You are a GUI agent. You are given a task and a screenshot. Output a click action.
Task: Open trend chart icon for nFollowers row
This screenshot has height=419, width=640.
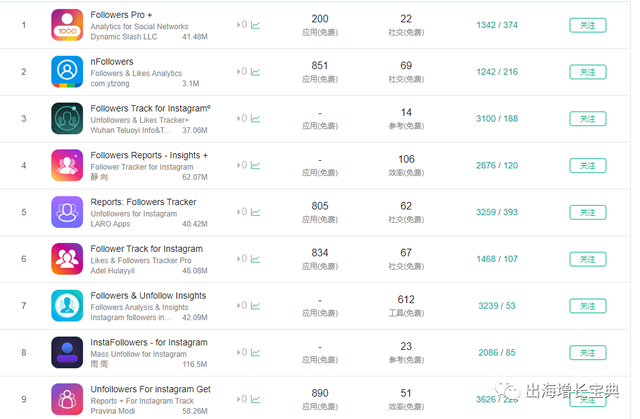click(x=255, y=71)
